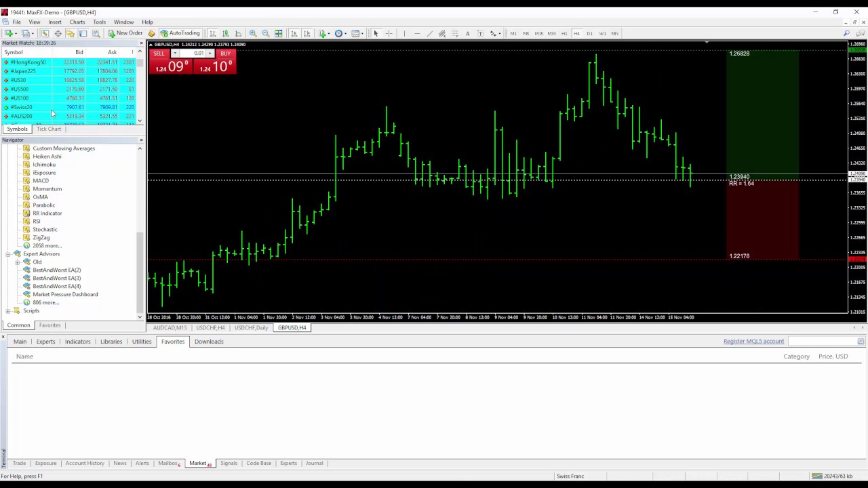Click the market search input field
Screen dimensions: 868x488
pos(824,341)
